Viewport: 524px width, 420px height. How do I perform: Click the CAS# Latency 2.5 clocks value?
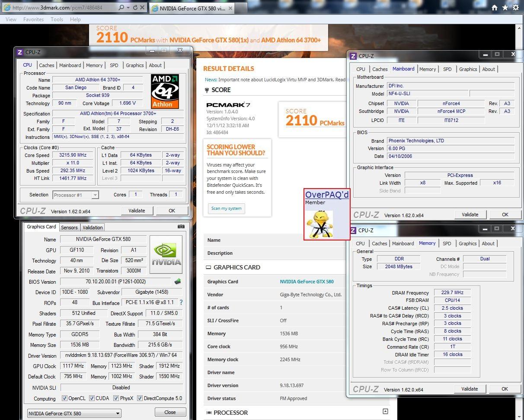[x=452, y=308]
